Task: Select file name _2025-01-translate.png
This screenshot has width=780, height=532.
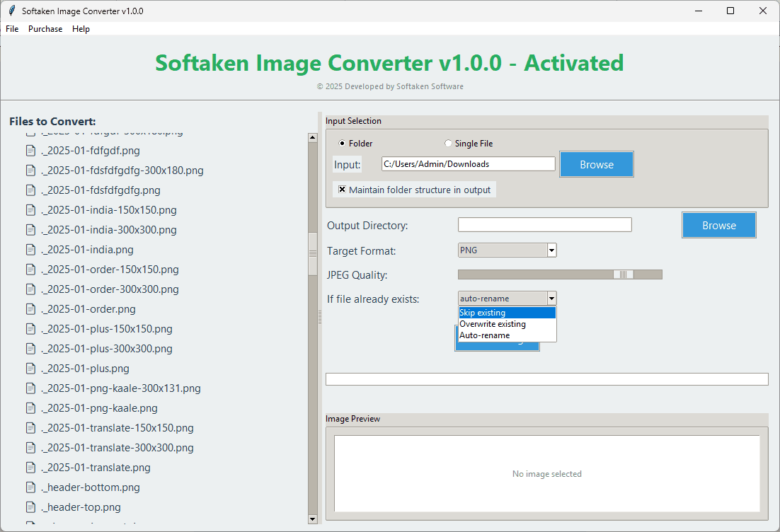Action: click(96, 468)
